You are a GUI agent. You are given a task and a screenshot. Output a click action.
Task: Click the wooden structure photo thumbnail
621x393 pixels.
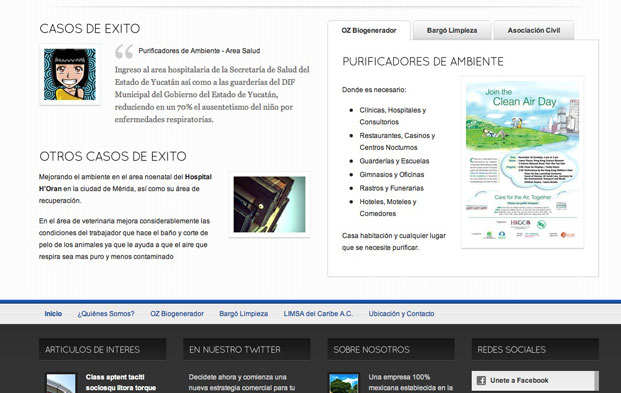pyautogui.click(x=269, y=204)
